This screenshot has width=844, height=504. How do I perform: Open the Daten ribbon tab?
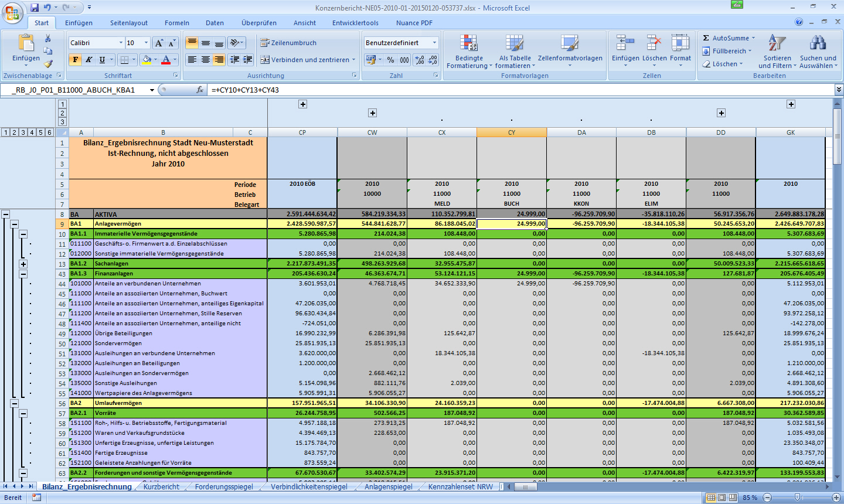point(215,23)
